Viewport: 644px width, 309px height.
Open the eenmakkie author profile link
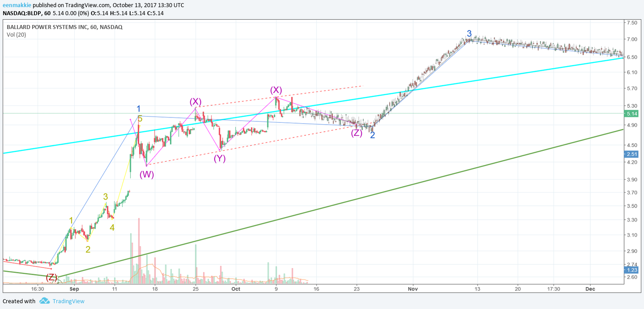pyautogui.click(x=17, y=5)
